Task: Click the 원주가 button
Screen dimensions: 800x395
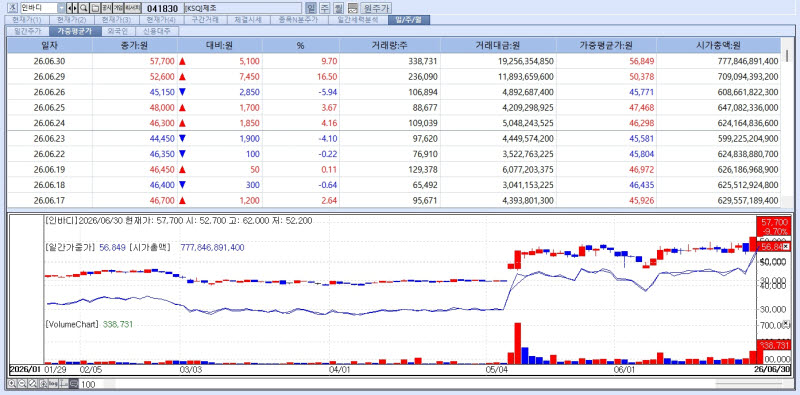Action: point(376,8)
